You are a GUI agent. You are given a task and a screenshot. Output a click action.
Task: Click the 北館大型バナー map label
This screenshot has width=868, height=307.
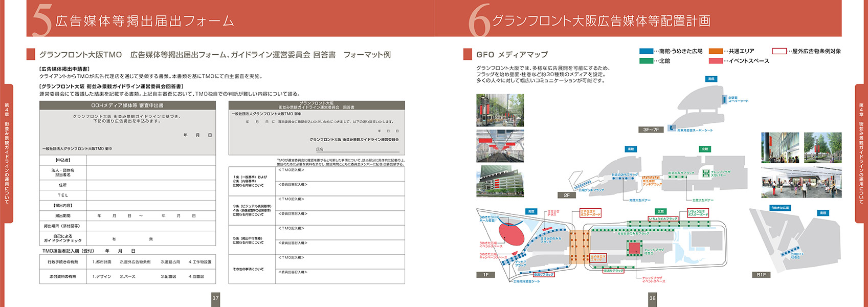(x=703, y=200)
